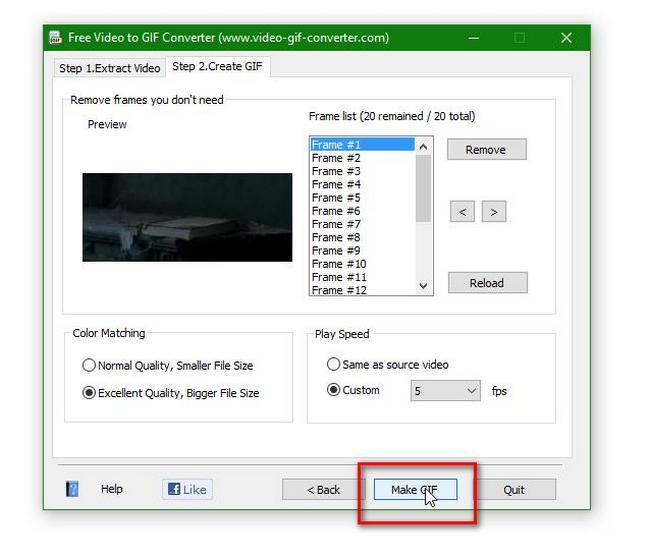
Task: Click the Make GIF button
Action: [415, 489]
